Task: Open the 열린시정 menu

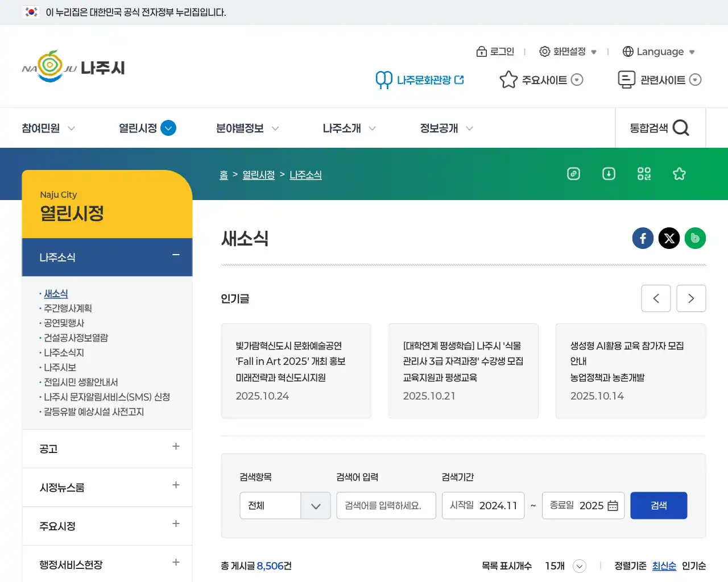Action: click(138, 128)
